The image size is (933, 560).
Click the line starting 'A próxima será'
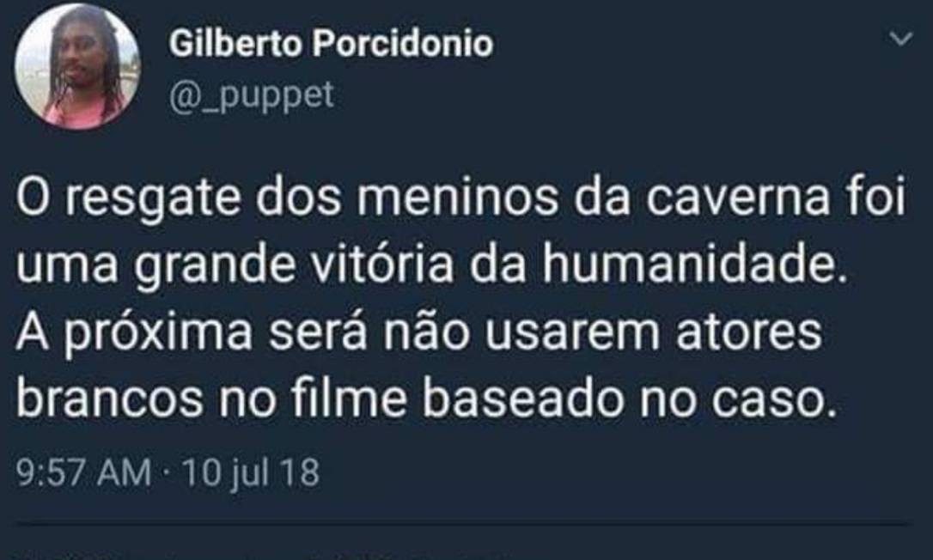click(x=419, y=332)
